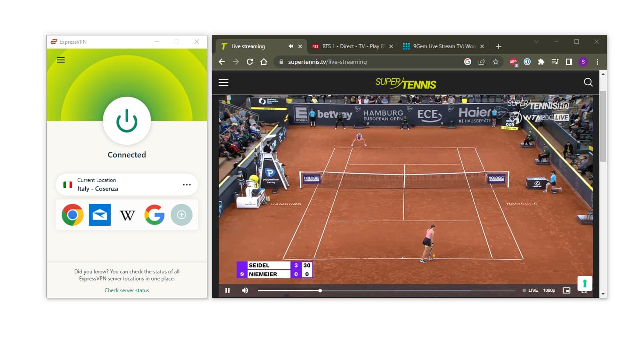Viewport: 644px width, 339px height.
Task: View site info via lock icon
Action: point(281,62)
